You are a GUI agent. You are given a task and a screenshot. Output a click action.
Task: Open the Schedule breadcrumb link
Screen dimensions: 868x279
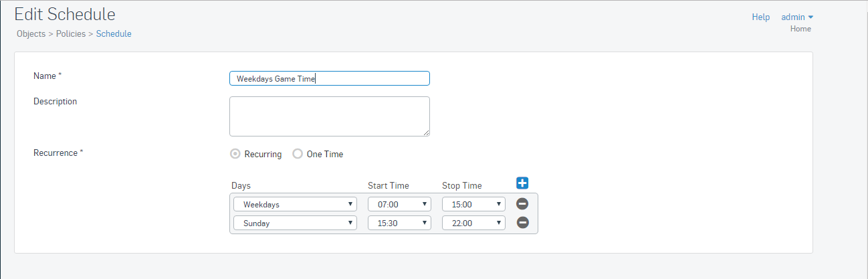tap(114, 33)
